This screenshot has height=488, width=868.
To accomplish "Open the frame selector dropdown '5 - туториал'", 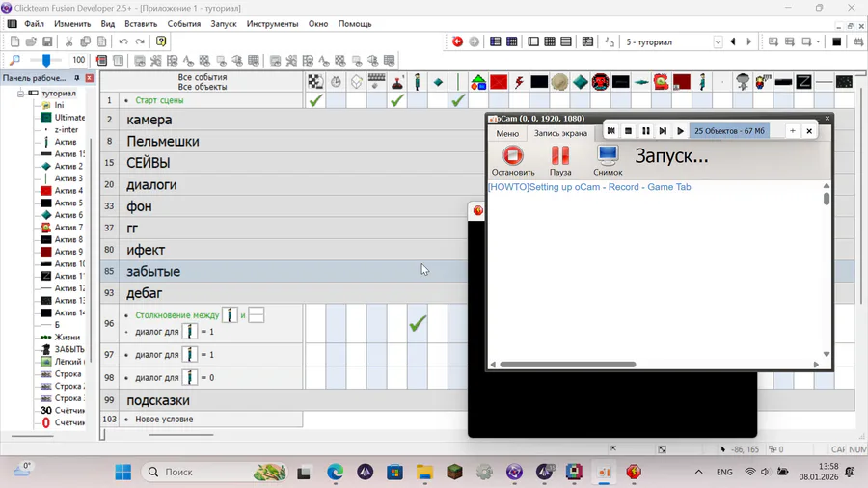I will point(718,42).
